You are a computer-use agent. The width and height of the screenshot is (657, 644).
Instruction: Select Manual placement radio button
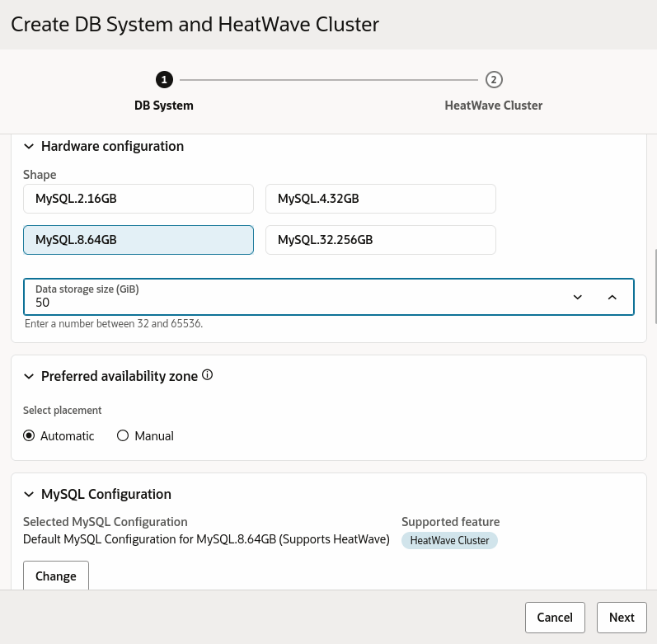[x=123, y=435]
